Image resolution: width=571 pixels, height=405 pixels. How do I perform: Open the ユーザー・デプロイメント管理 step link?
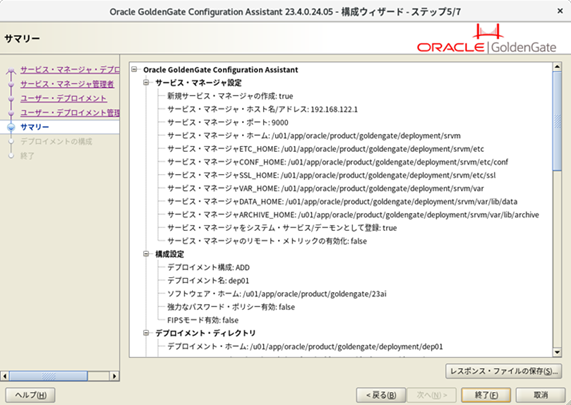click(70, 113)
